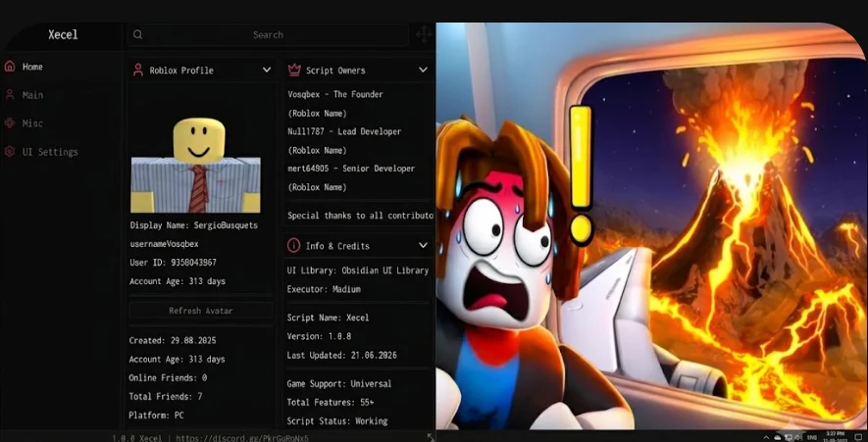Screen dimensions: 868x442
Task: Click the magnifier icon in search bar
Action: coord(138,34)
